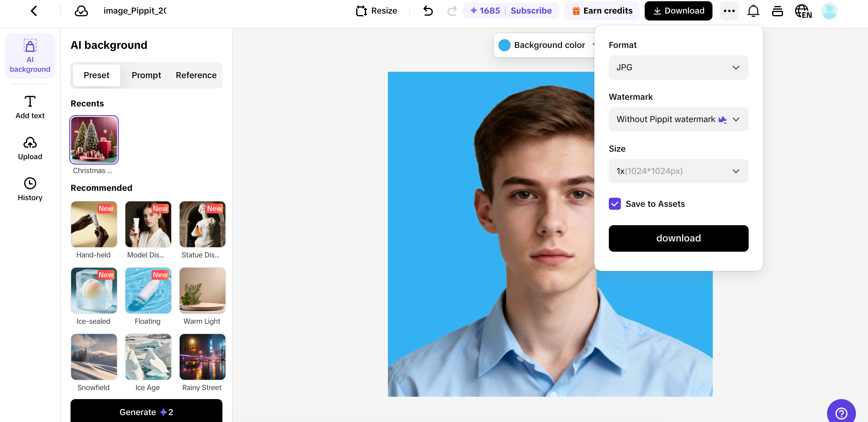Image resolution: width=868 pixels, height=422 pixels.
Task: Switch to the Reference tab
Action: coord(196,75)
